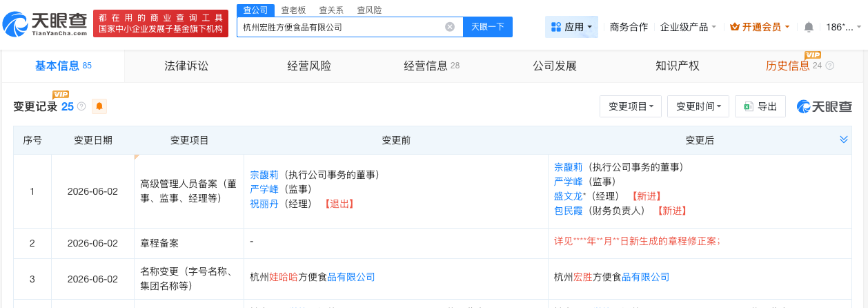Image resolution: width=868 pixels, height=308 pixels.
Task: Expand all rows with double chevron icon
Action: pyautogui.click(x=843, y=139)
